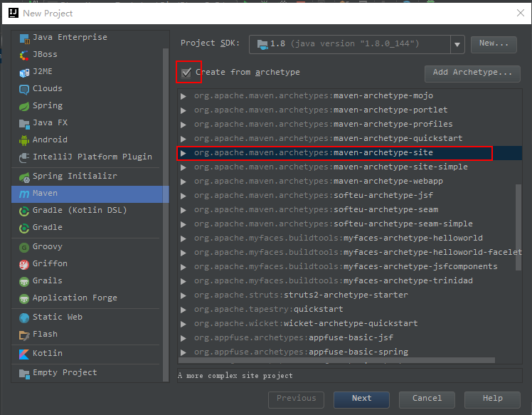Select maven-archetype-site-simple entry

349,167
